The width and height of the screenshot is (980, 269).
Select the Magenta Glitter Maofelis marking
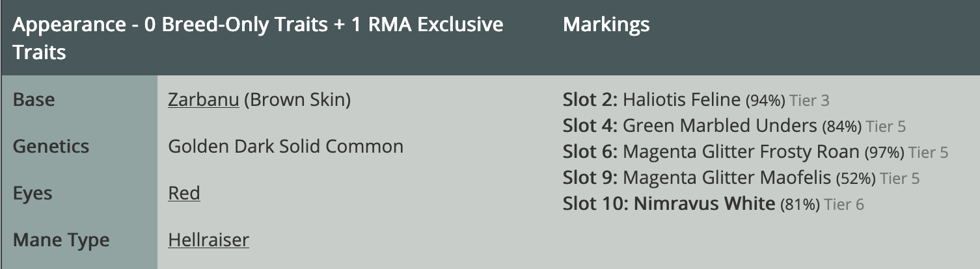pos(726,178)
